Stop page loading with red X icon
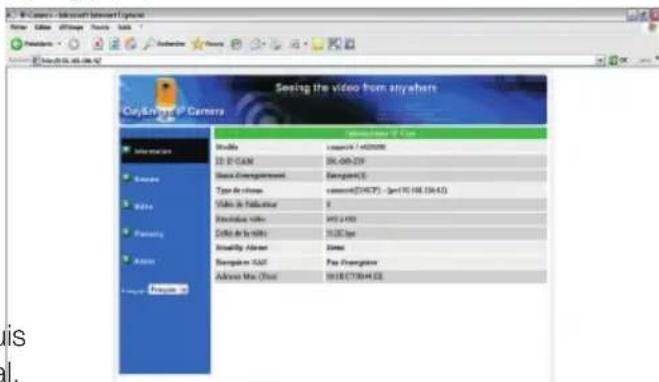The image size is (659, 382). click(x=98, y=44)
